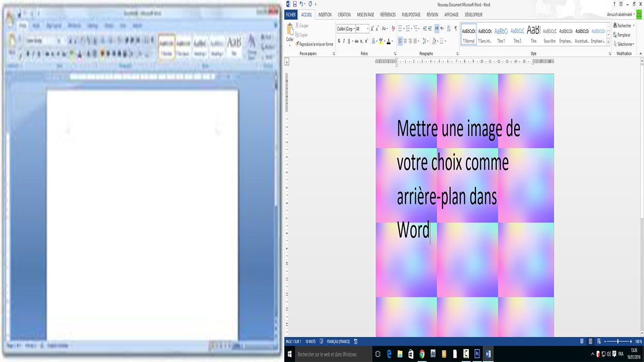Click the Save icon in quick access toolbar
Viewport: 644px width, 362px height.
pyautogui.click(x=294, y=4)
